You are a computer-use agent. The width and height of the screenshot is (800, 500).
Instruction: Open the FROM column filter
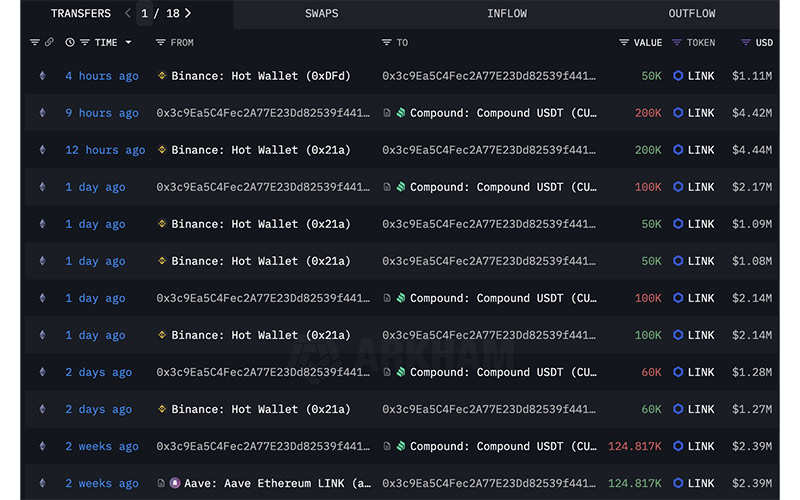click(x=160, y=42)
